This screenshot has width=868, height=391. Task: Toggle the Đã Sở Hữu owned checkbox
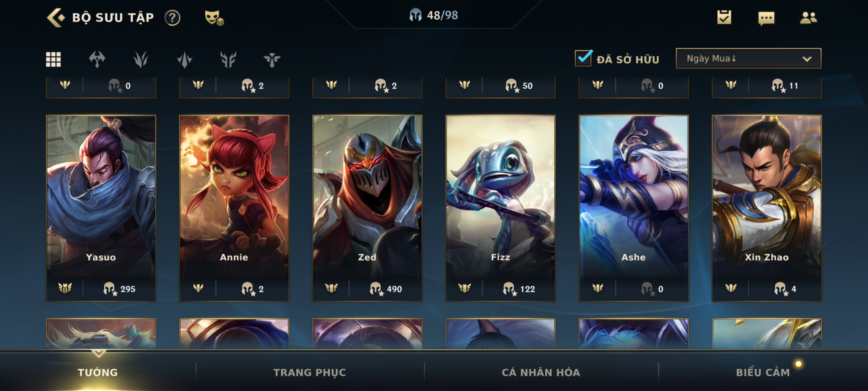pos(583,58)
